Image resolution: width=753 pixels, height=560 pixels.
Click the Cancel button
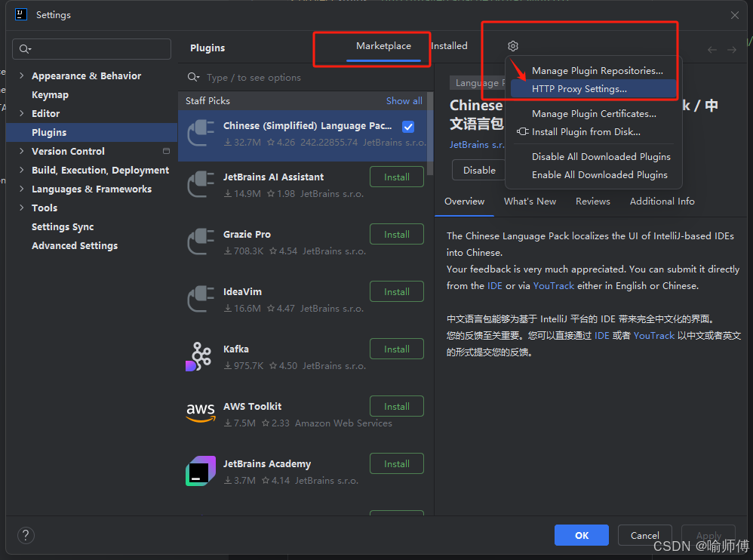coord(644,535)
